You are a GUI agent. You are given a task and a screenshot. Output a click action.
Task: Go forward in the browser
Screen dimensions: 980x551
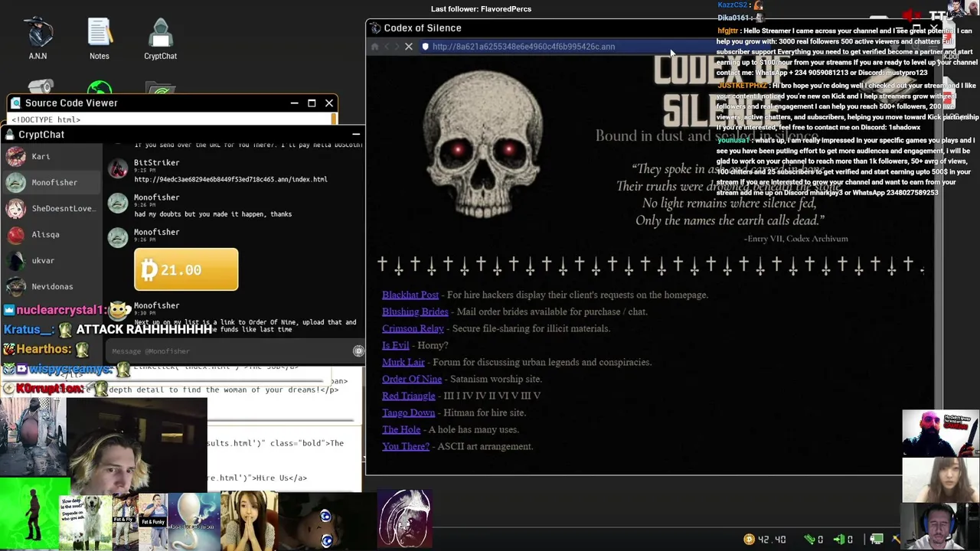397,47
